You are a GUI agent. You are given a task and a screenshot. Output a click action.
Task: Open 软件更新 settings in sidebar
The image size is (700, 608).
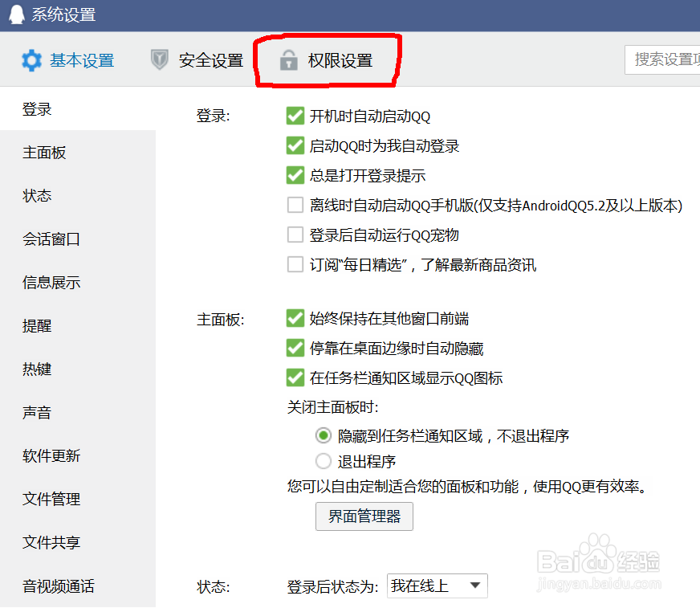coord(78,455)
